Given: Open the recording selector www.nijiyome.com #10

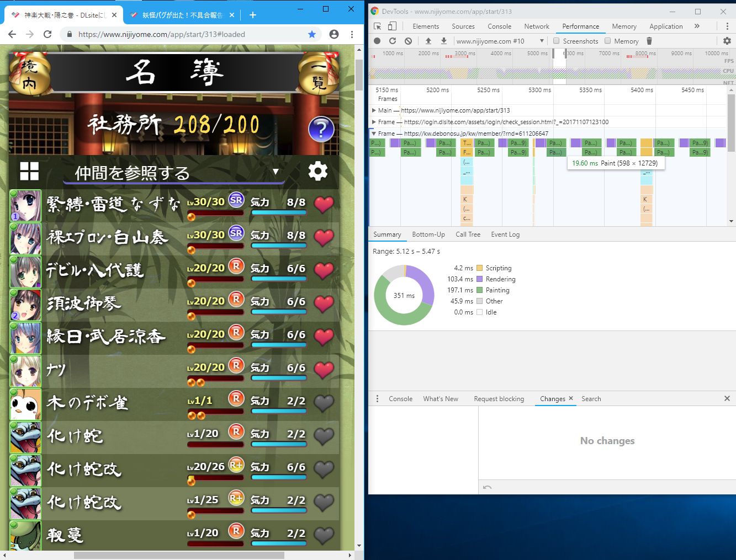Looking at the screenshot, I should pos(500,41).
